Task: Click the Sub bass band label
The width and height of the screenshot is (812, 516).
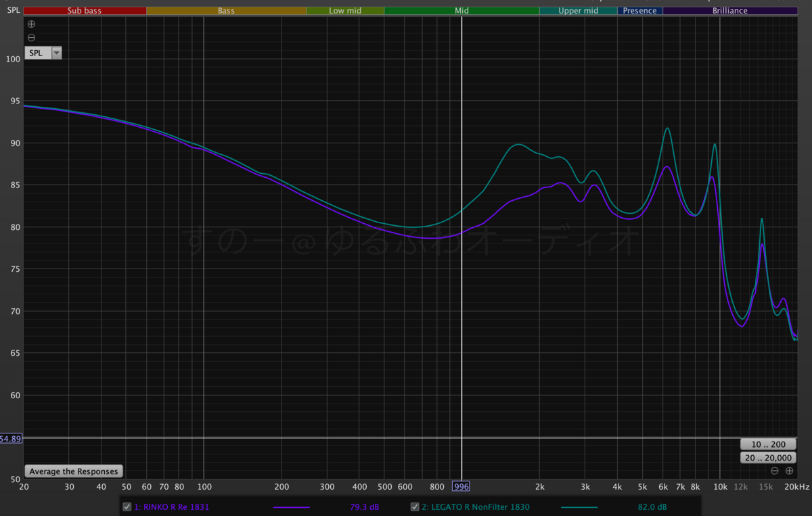Action: [85, 11]
